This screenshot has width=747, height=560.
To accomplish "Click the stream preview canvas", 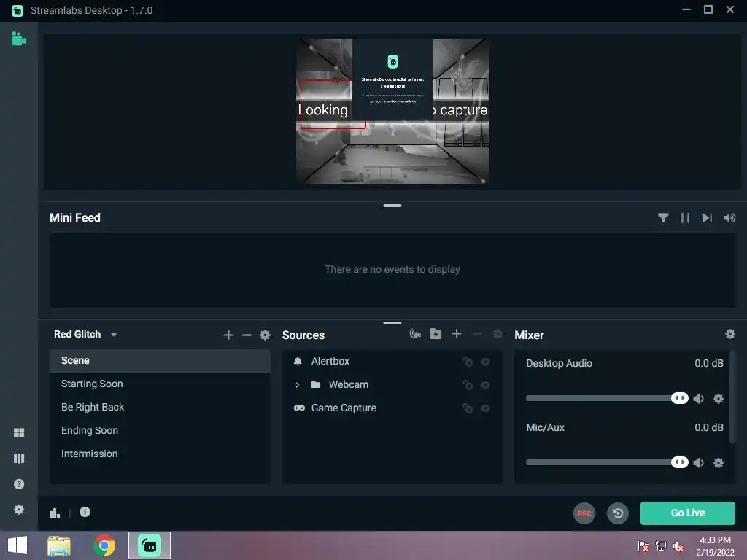I will pyautogui.click(x=392, y=112).
